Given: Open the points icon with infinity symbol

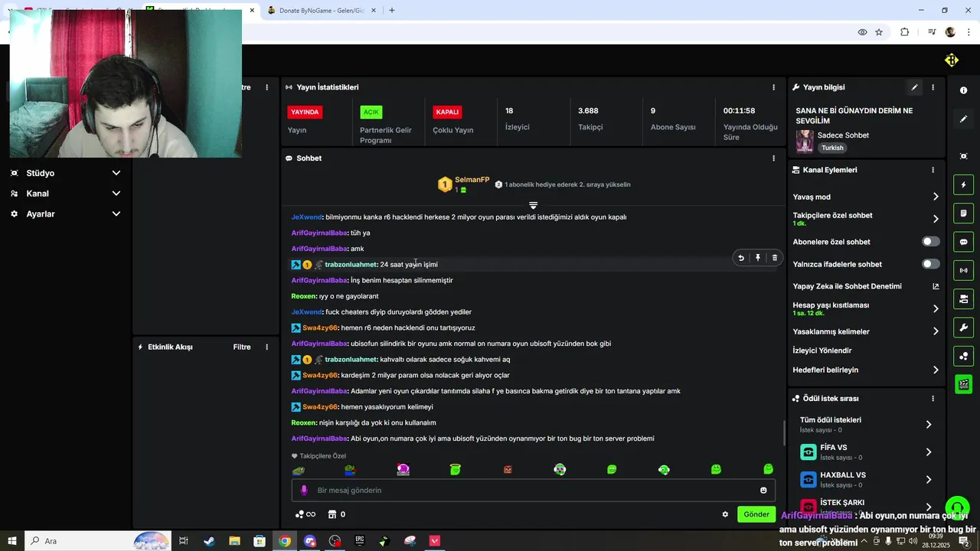Looking at the screenshot, I should [305, 514].
